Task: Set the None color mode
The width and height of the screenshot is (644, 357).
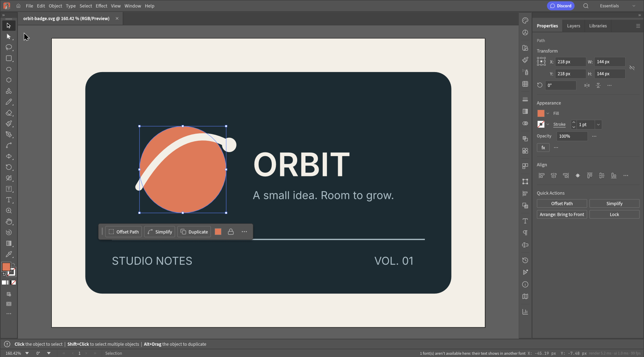Action: click(x=14, y=283)
